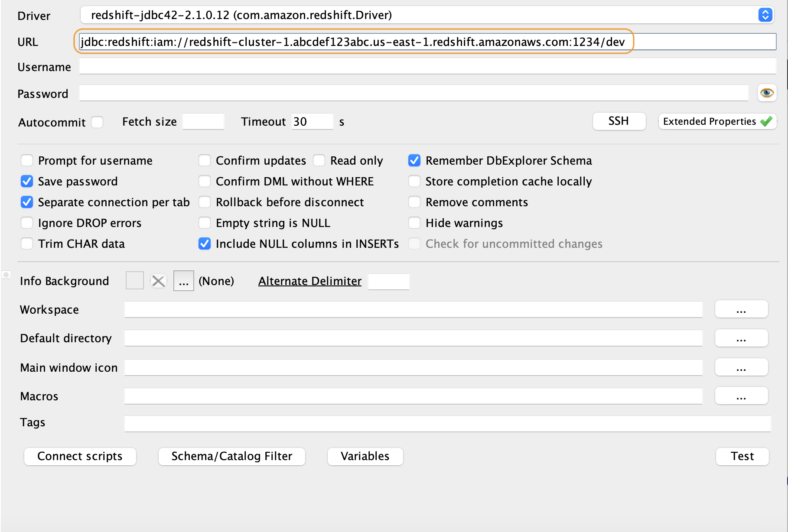Uncheck Save password
This screenshot has height=532, width=788.
26,181
